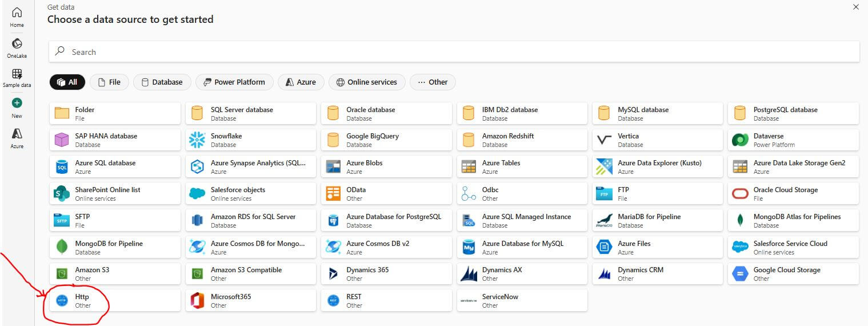Filter sources by Database
Screen dimensions: 868x326
(162, 82)
